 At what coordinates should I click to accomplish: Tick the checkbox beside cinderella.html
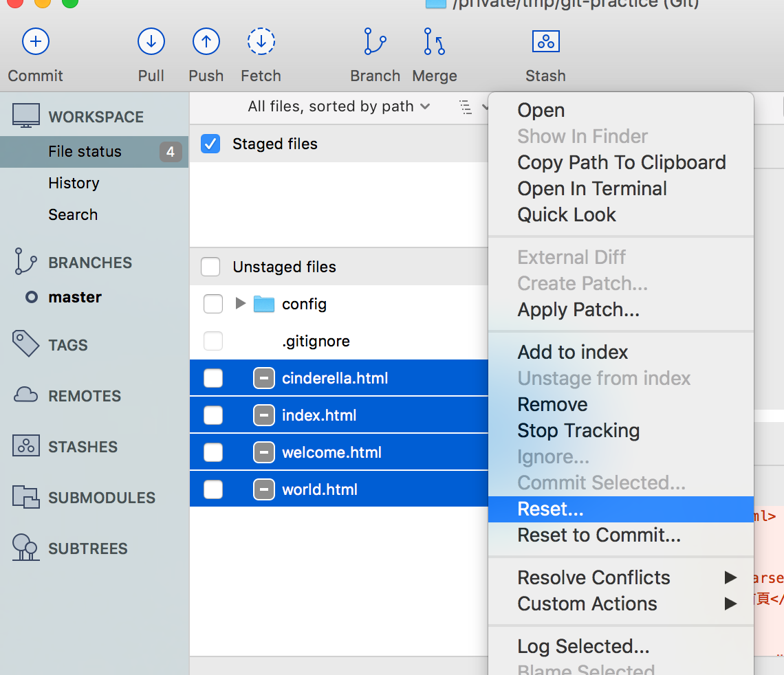point(213,378)
